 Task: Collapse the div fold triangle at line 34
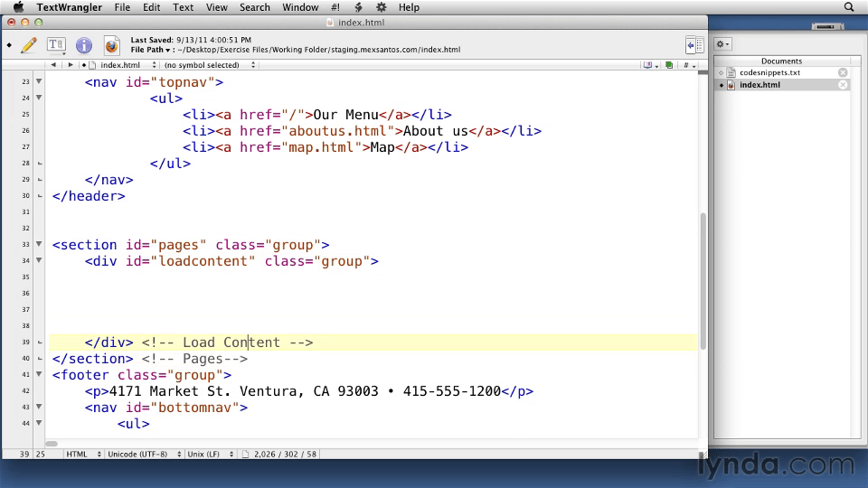pos(39,260)
